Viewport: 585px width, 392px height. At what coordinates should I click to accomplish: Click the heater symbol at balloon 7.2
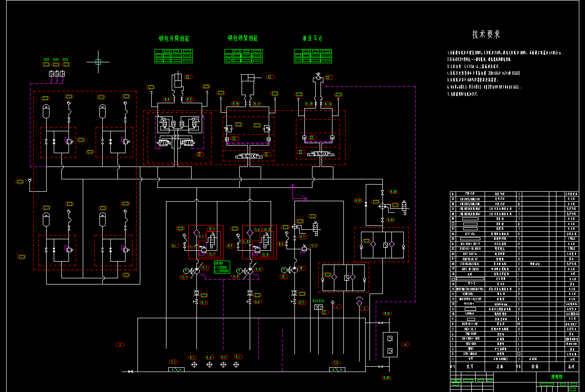(336, 369)
